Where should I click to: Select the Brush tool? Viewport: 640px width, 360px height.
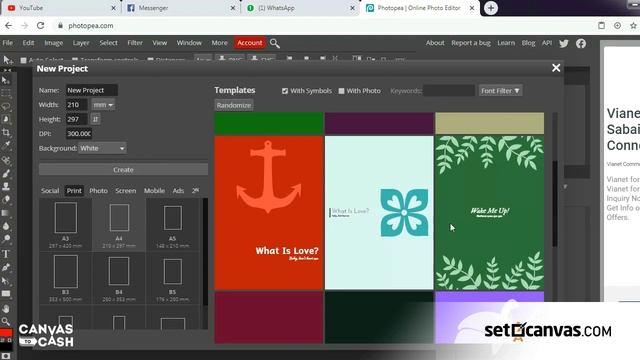tap(6, 173)
